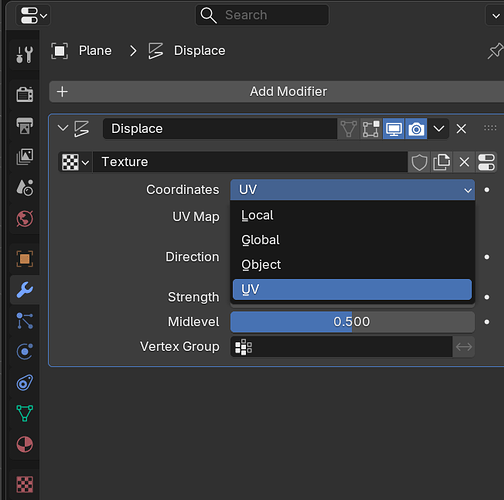Toggle invert vertex group arrows
The height and width of the screenshot is (500, 504).
pos(464,347)
